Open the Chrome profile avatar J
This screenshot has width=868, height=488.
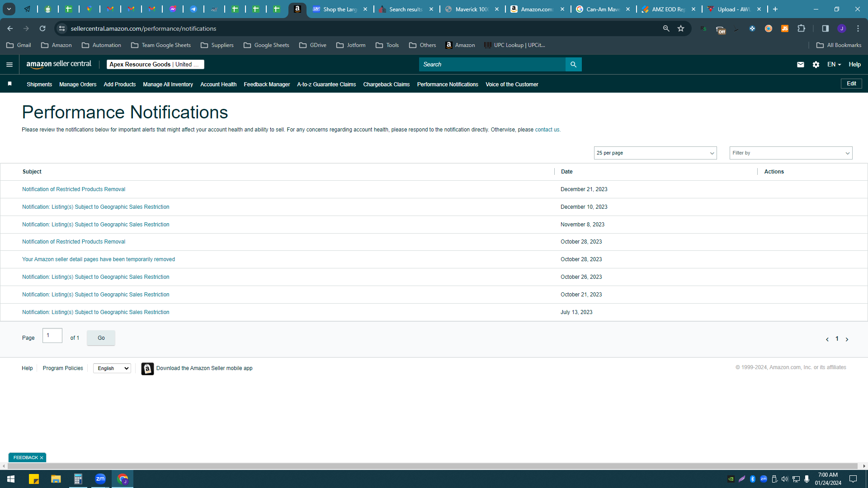pyautogui.click(x=841, y=28)
